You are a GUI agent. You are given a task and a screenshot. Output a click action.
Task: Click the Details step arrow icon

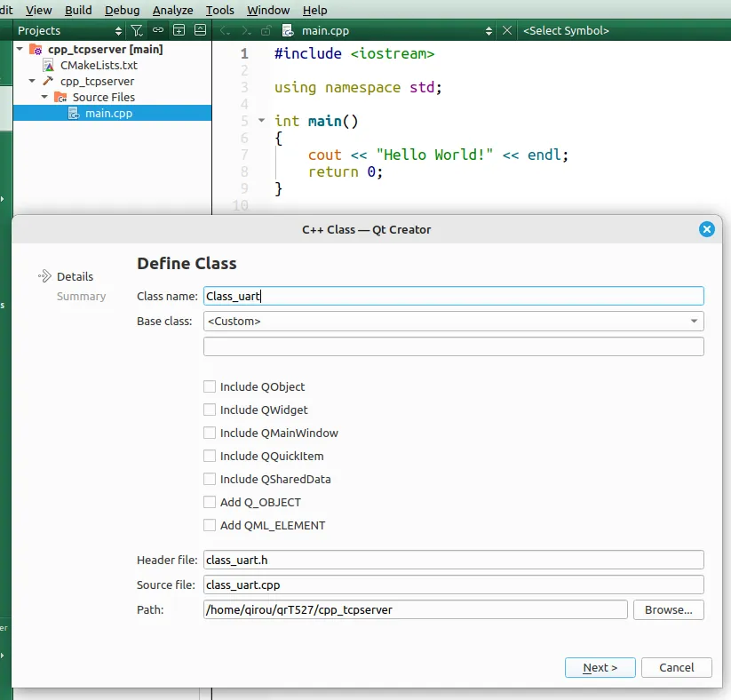[44, 276]
